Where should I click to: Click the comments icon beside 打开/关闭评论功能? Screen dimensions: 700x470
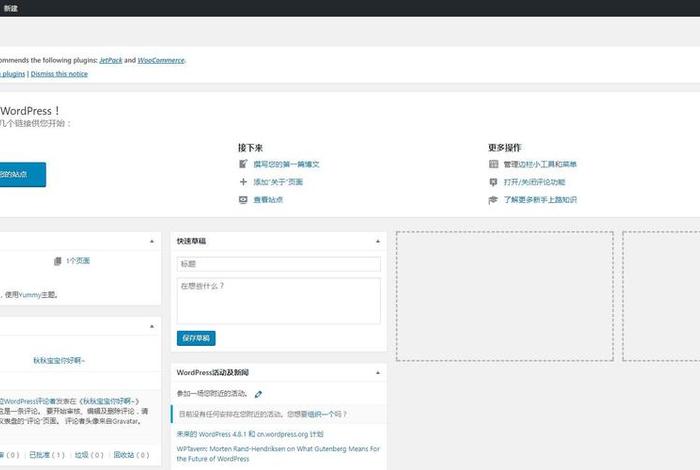493,182
